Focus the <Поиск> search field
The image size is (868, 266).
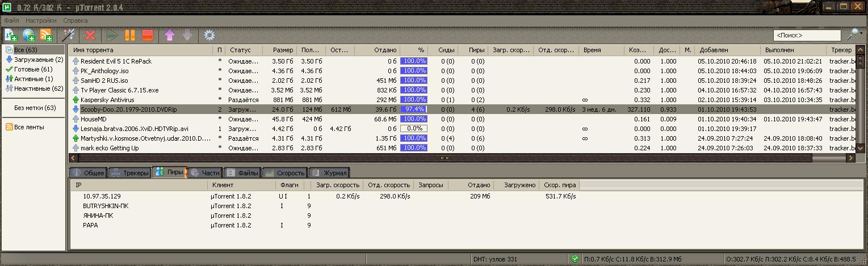click(x=807, y=35)
